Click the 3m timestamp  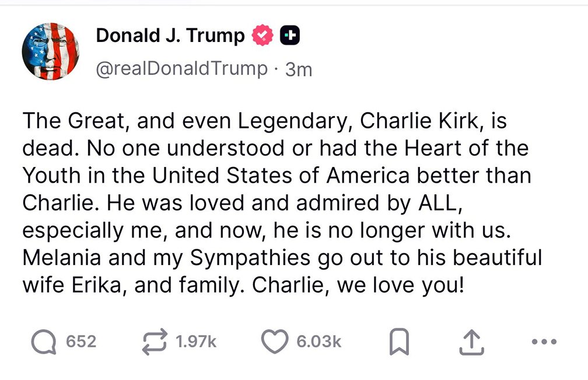point(299,69)
